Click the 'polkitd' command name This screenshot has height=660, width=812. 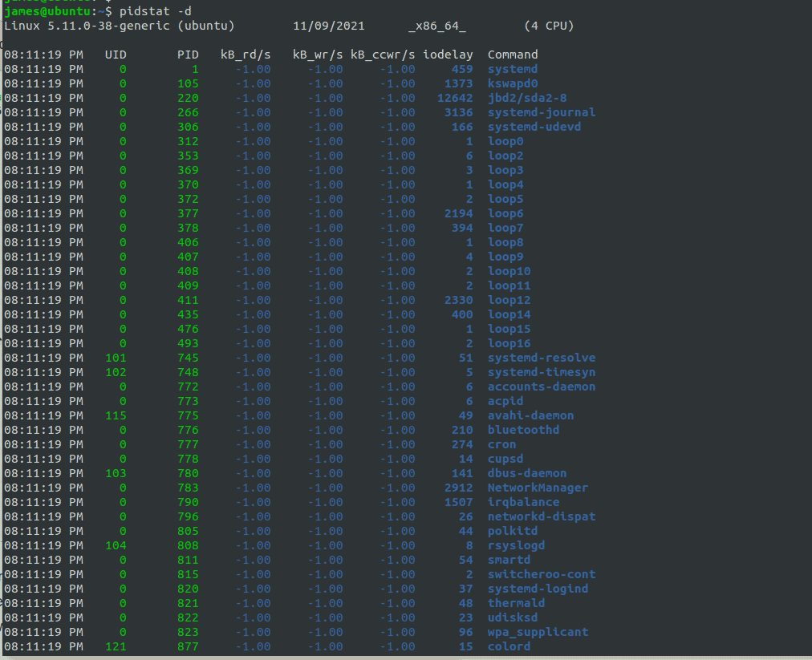pyautogui.click(x=513, y=532)
